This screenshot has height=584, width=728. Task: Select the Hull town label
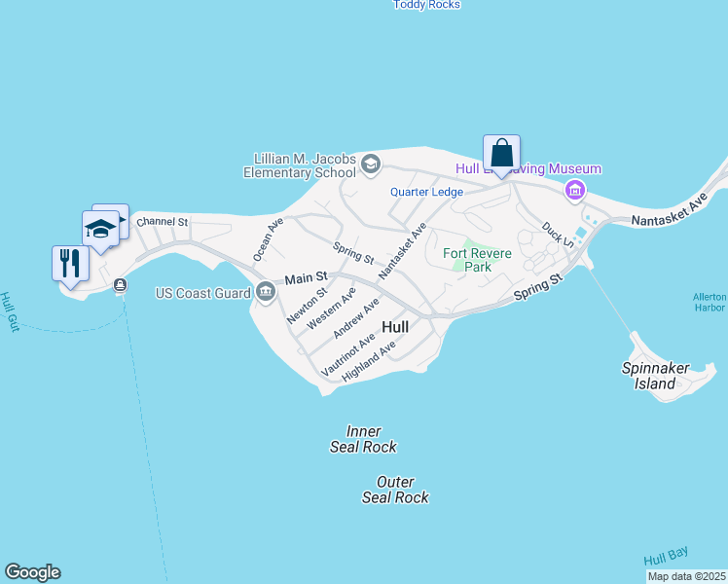coord(395,327)
